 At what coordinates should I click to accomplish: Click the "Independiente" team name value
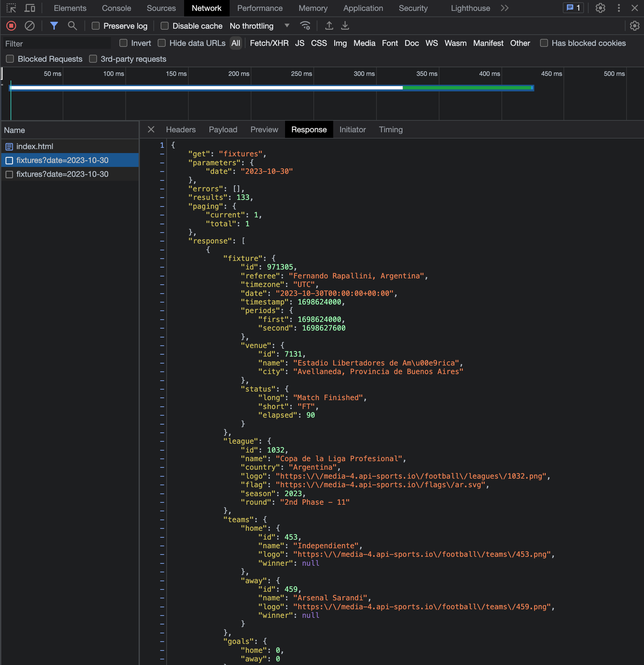tap(326, 546)
